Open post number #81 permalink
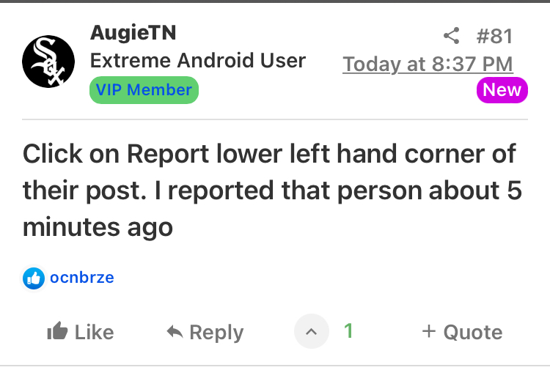The height and width of the screenshot is (392, 550). pos(494,35)
